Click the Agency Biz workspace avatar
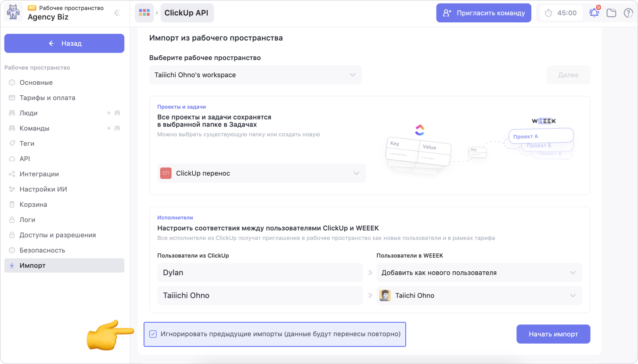 click(x=13, y=13)
